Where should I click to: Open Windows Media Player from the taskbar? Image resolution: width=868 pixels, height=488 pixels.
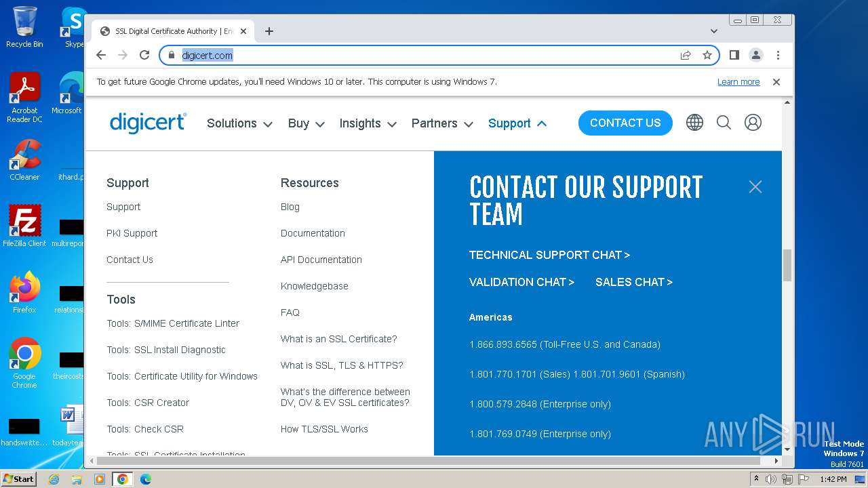(100, 479)
